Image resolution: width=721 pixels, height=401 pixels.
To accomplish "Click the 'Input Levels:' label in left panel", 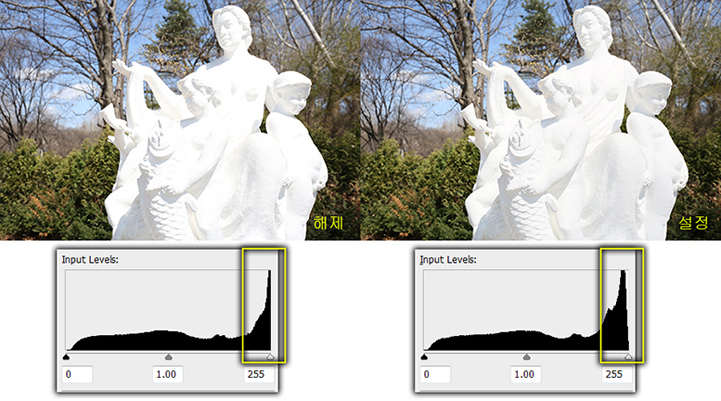I will point(90,260).
